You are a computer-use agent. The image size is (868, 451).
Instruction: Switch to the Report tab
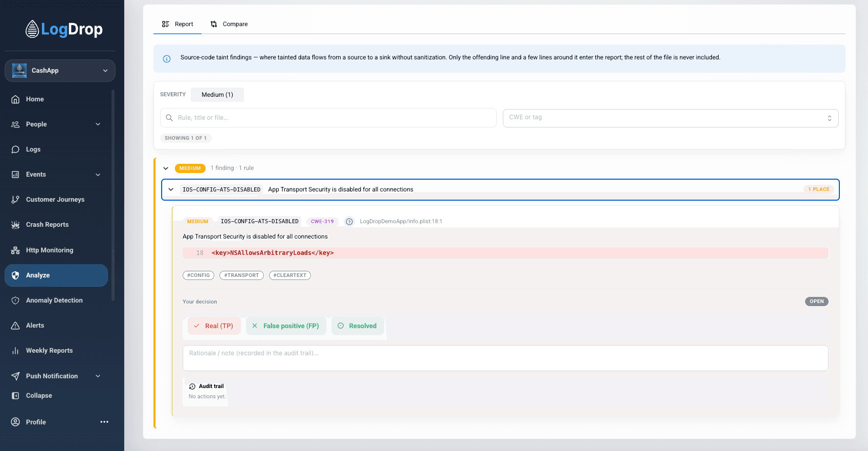177,24
